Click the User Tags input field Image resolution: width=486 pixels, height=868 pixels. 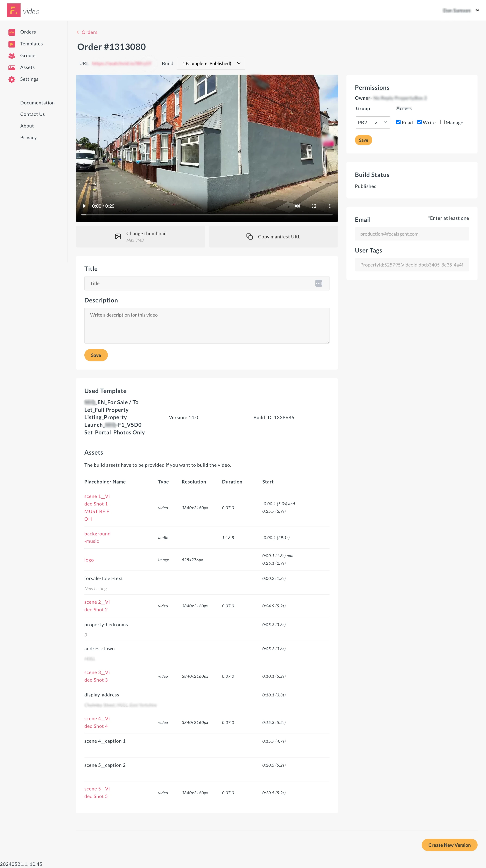point(412,265)
